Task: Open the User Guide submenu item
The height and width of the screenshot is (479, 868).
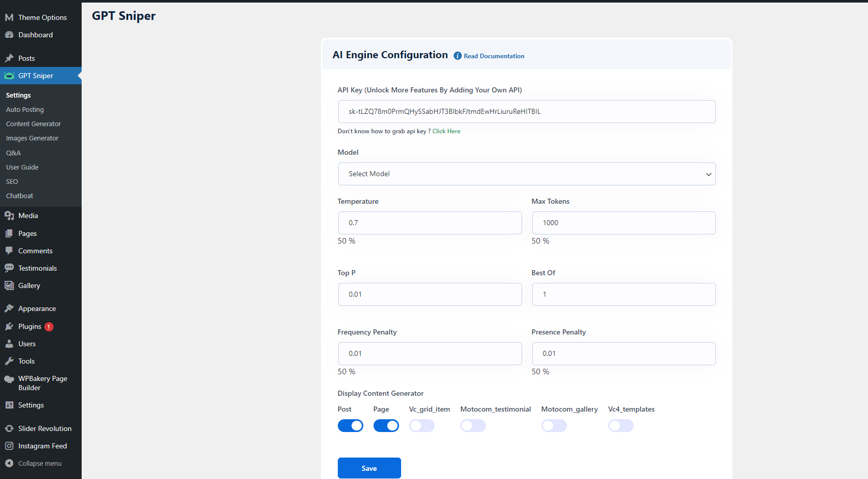Action: point(22,167)
